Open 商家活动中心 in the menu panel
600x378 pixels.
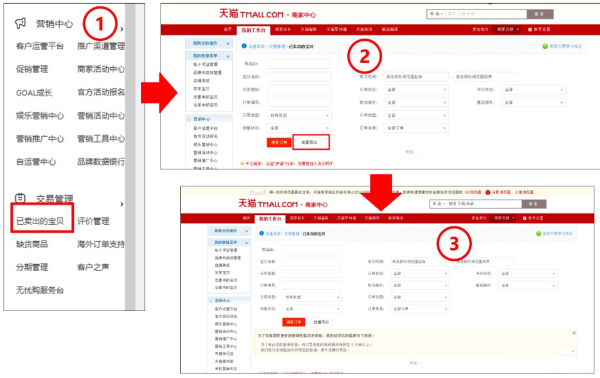101,69
